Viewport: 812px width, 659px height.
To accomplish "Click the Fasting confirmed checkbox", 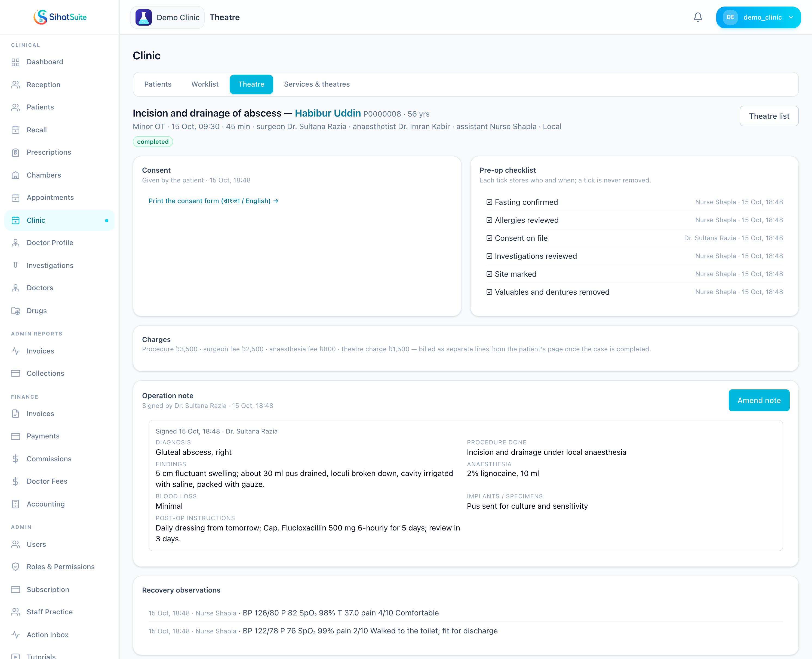I will 489,202.
